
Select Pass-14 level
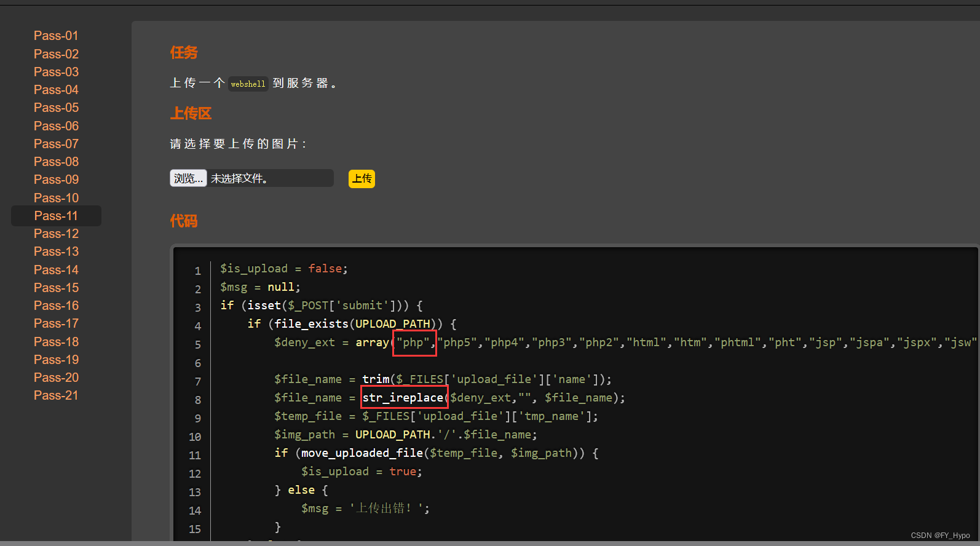click(56, 270)
